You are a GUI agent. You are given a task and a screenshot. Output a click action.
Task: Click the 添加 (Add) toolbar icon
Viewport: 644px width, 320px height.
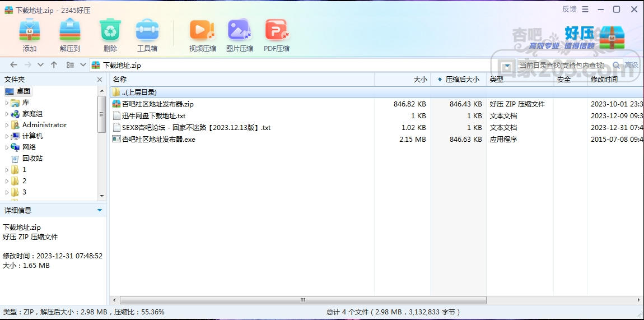(x=30, y=30)
